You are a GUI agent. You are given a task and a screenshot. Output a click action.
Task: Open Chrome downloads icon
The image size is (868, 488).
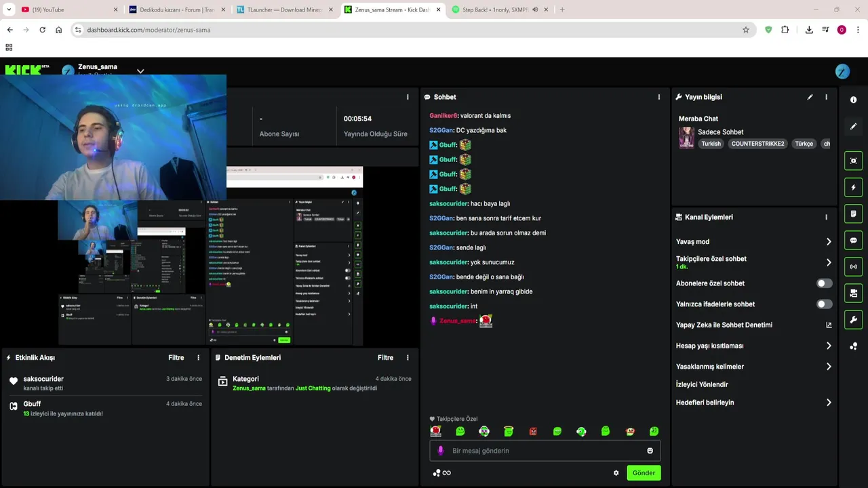point(809,30)
